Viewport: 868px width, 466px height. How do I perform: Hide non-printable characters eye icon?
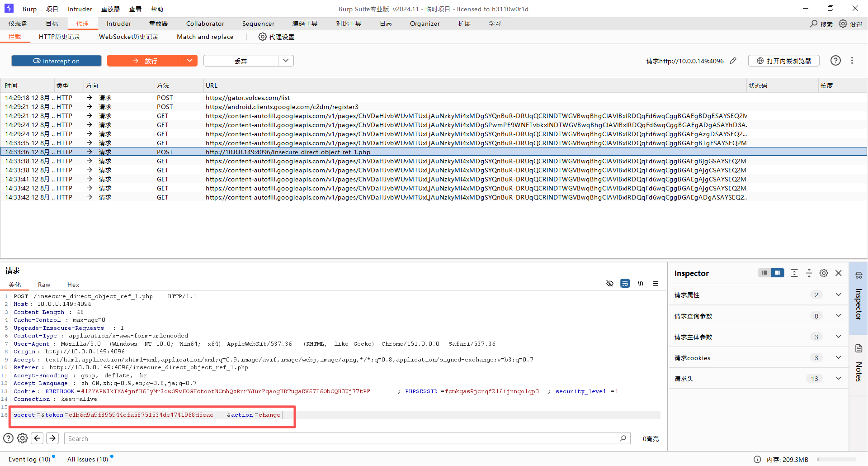tap(610, 283)
